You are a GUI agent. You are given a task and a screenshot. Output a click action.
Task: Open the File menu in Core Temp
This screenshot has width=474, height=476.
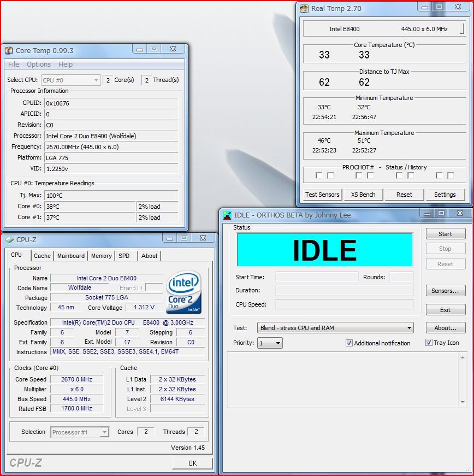click(x=14, y=64)
